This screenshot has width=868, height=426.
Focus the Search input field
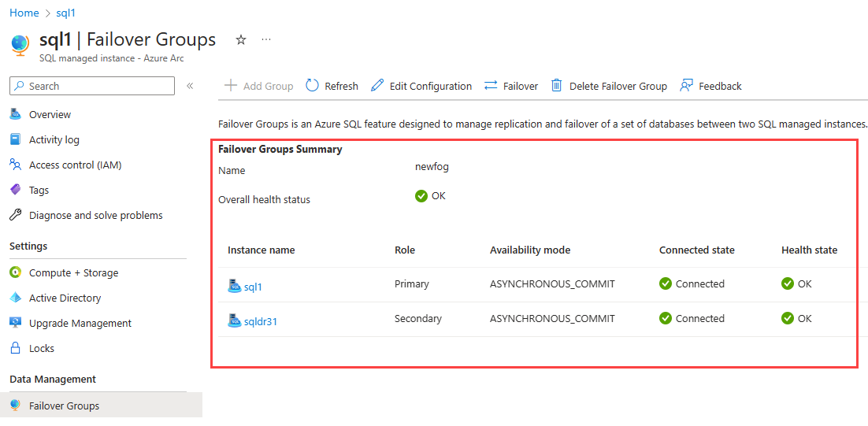point(92,86)
